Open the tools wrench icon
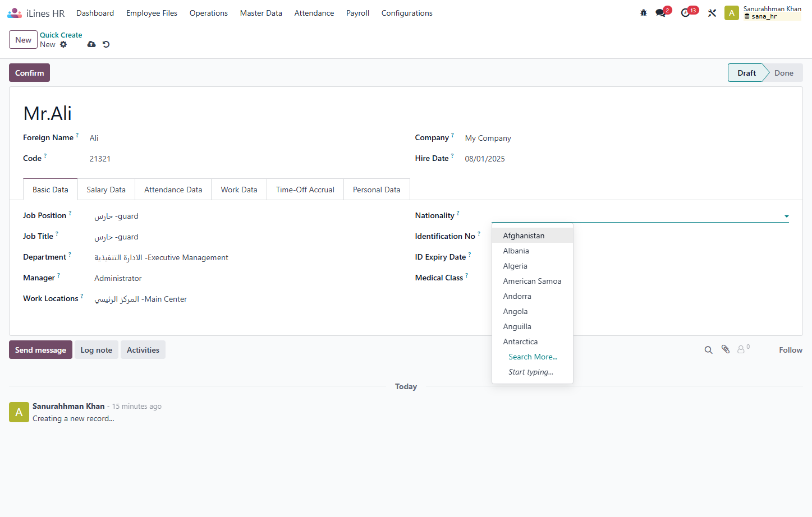Screen dimensions: 812x517 pos(712,13)
